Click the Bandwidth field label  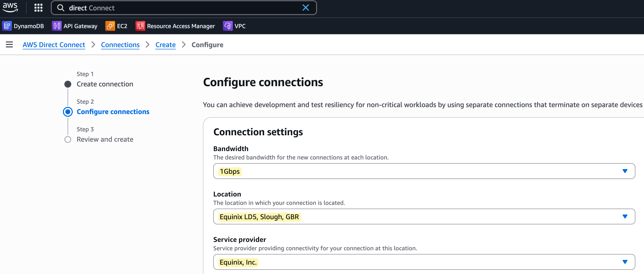tap(231, 149)
